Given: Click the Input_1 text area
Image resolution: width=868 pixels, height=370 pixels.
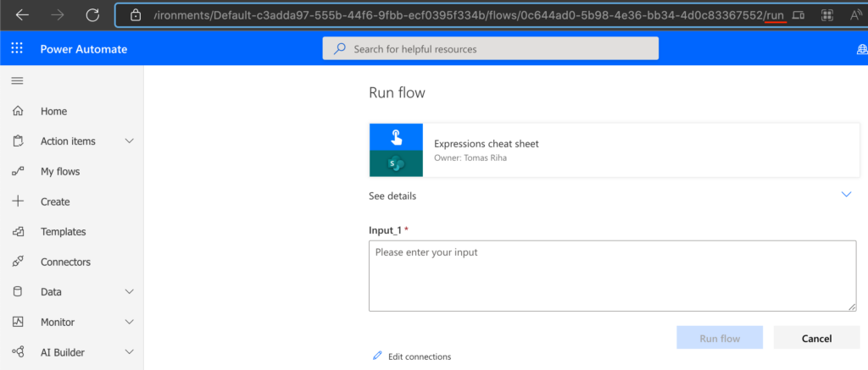Looking at the screenshot, I should tap(612, 275).
